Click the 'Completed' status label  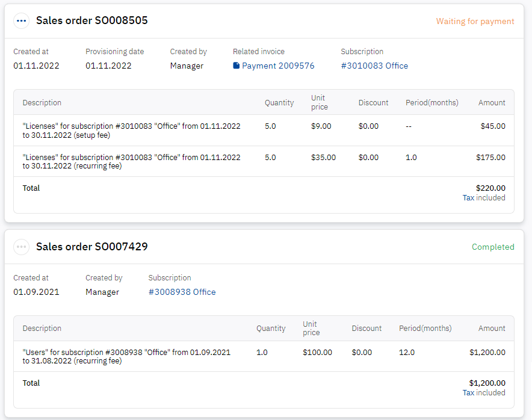click(493, 247)
